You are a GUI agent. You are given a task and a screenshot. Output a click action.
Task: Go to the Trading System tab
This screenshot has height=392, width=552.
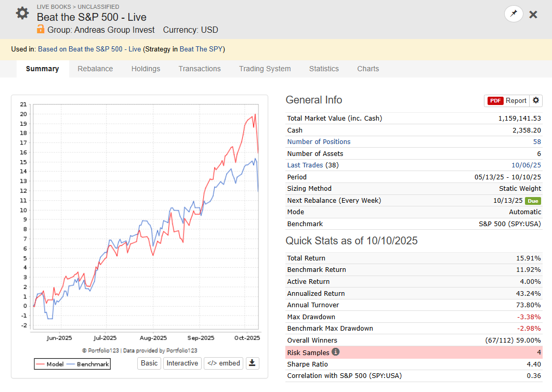click(265, 69)
